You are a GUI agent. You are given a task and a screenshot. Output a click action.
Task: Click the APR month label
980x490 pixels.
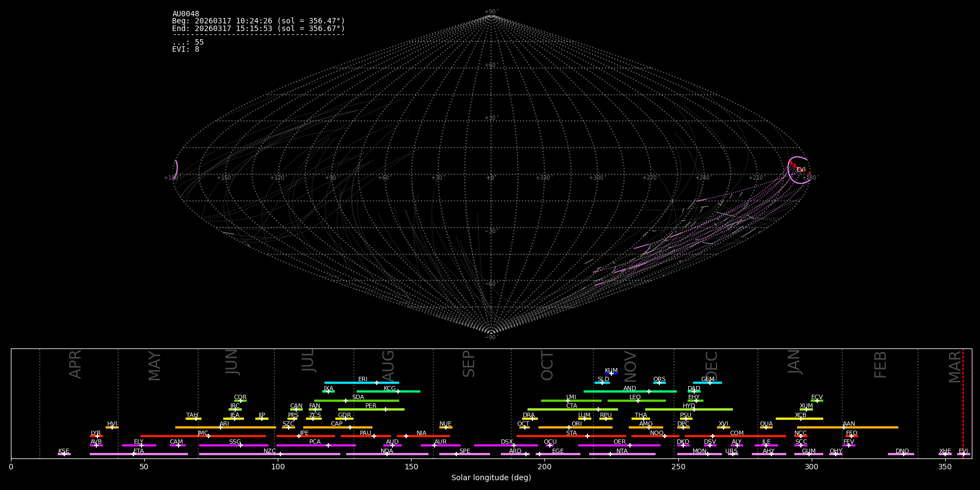click(75, 364)
